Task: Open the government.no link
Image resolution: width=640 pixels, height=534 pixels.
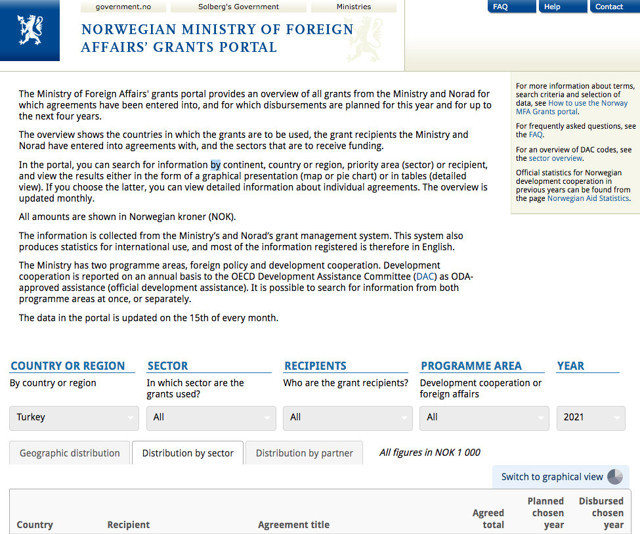Action: (x=124, y=7)
